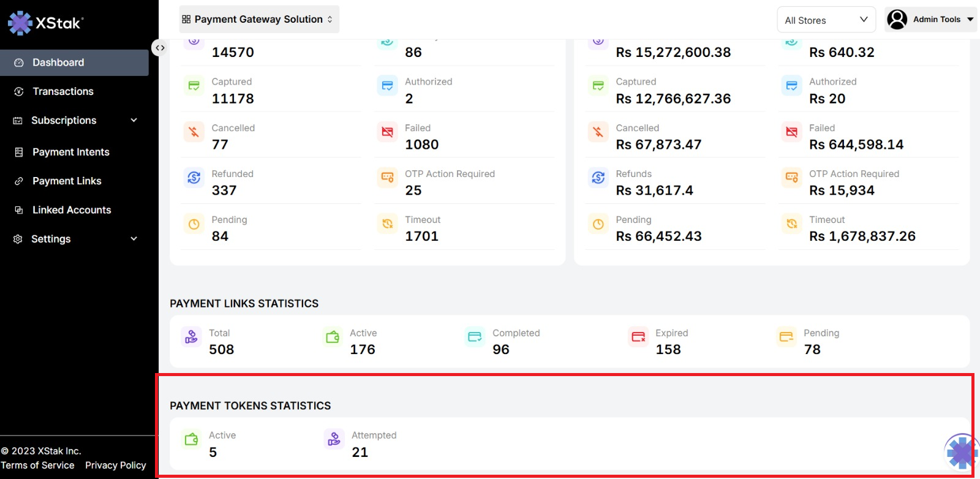Open Payment Intents page
This screenshot has width=980, height=479.
(x=70, y=152)
